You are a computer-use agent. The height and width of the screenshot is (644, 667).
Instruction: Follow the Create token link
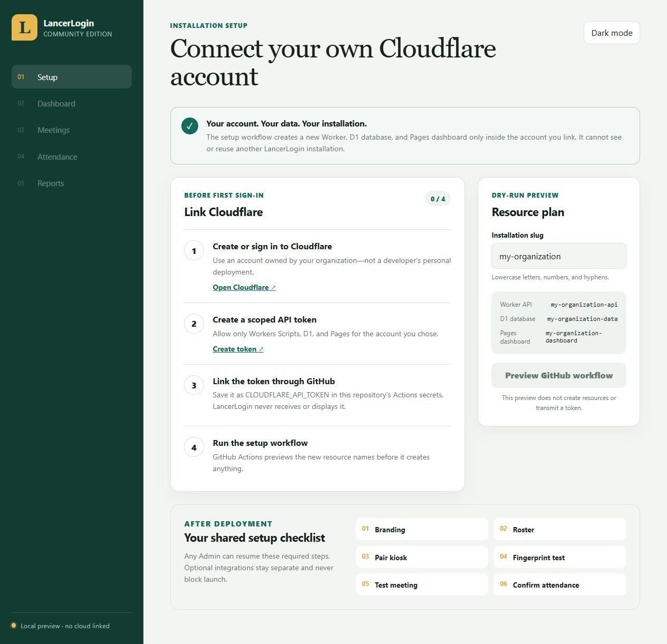(238, 349)
